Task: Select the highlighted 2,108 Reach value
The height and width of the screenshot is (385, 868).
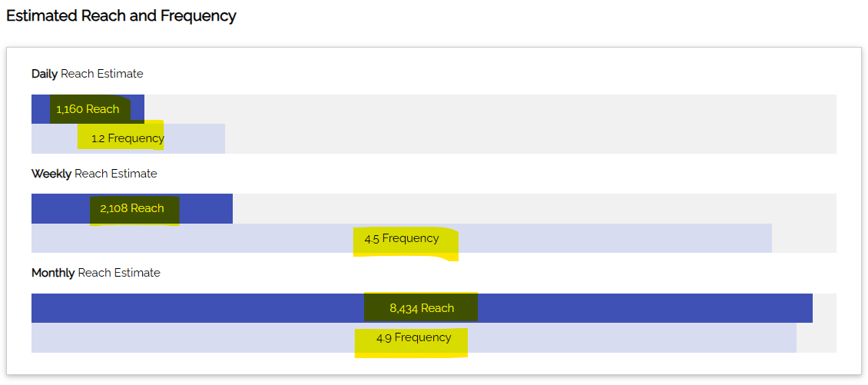Action: tap(132, 208)
